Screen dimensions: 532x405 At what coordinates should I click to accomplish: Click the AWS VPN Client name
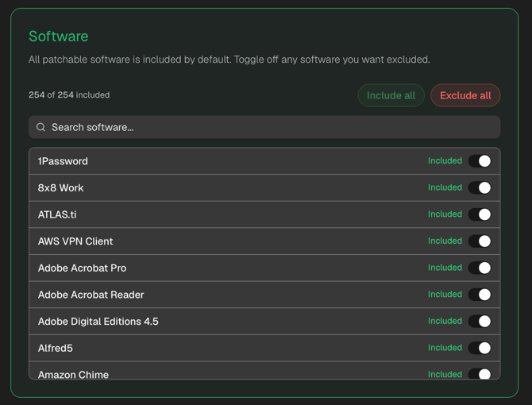[75, 241]
